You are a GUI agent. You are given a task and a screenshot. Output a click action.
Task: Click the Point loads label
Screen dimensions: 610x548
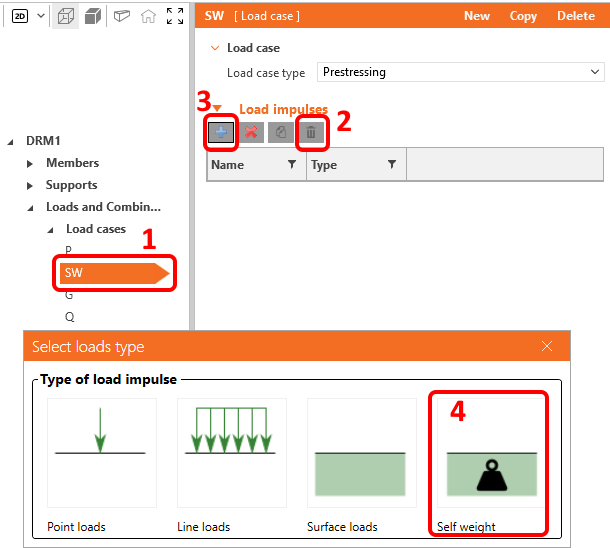tap(76, 527)
